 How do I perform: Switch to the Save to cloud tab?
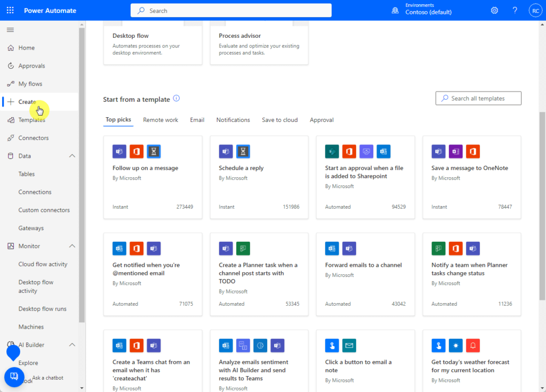tap(279, 120)
